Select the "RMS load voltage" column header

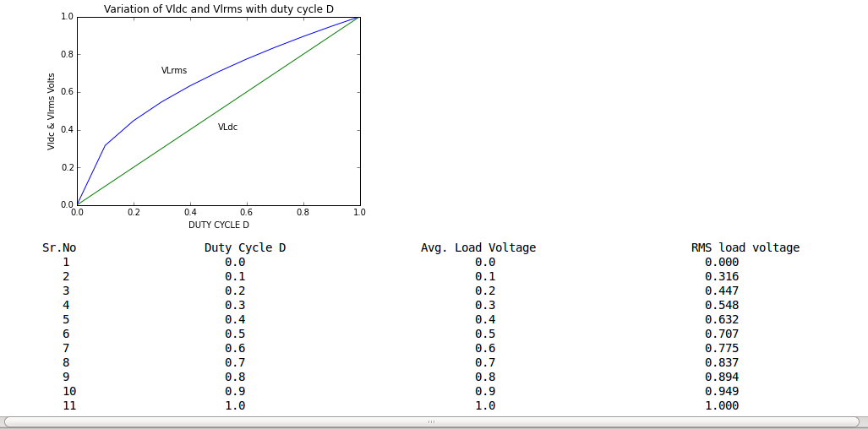coord(745,247)
